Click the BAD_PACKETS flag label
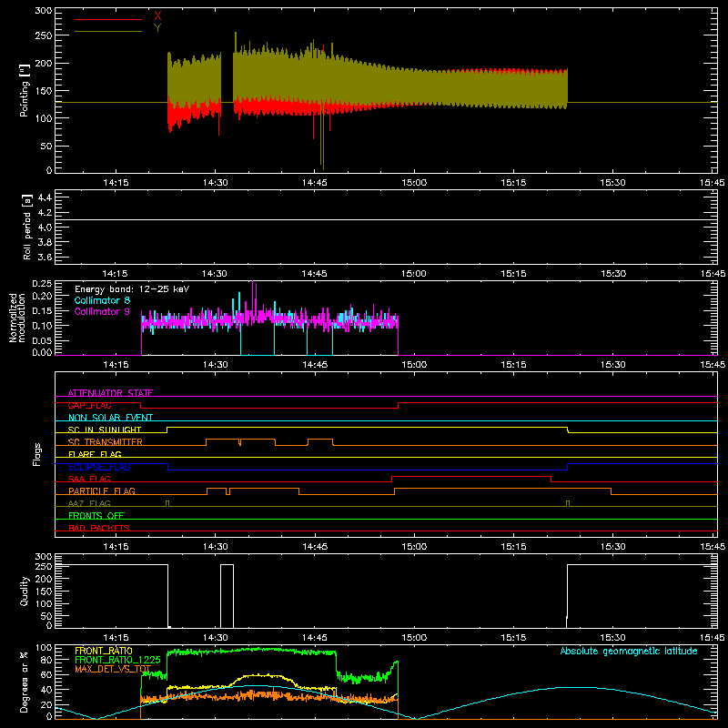This screenshot has height=728, width=728. coord(99,528)
